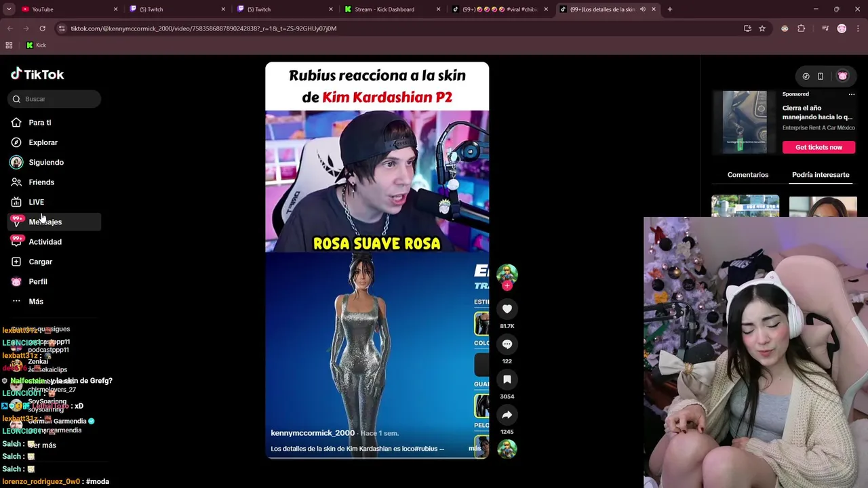Open site information icon in address bar
This screenshot has width=868, height=488.
62,28
